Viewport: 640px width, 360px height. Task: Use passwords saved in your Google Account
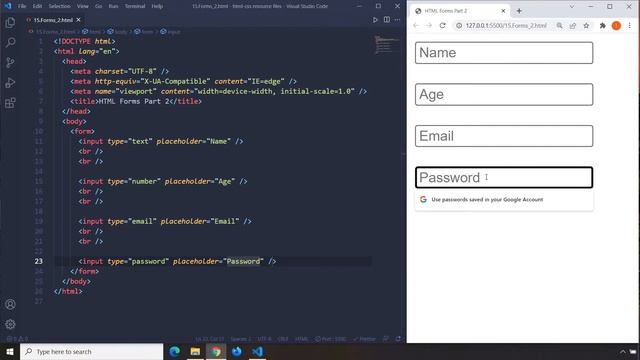coord(504,200)
